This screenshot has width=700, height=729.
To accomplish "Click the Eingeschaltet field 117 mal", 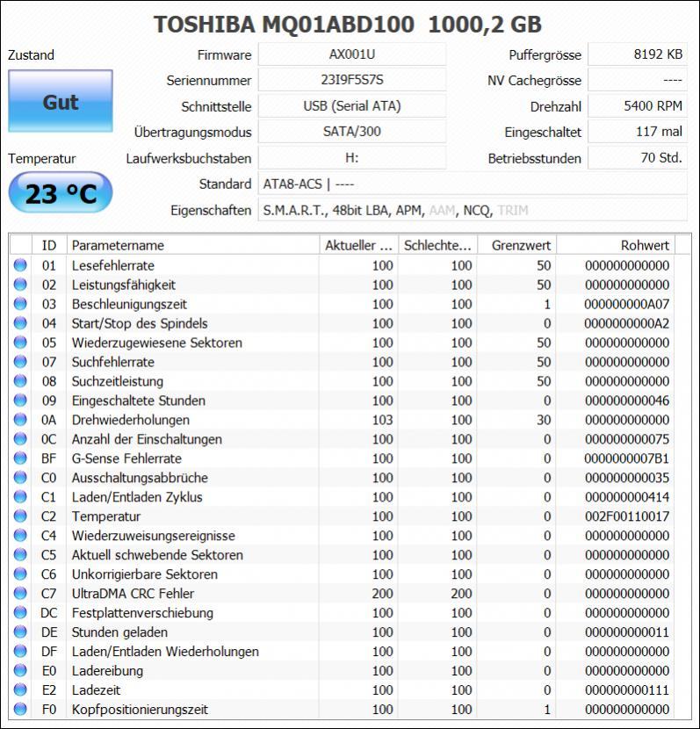I will coord(638,132).
